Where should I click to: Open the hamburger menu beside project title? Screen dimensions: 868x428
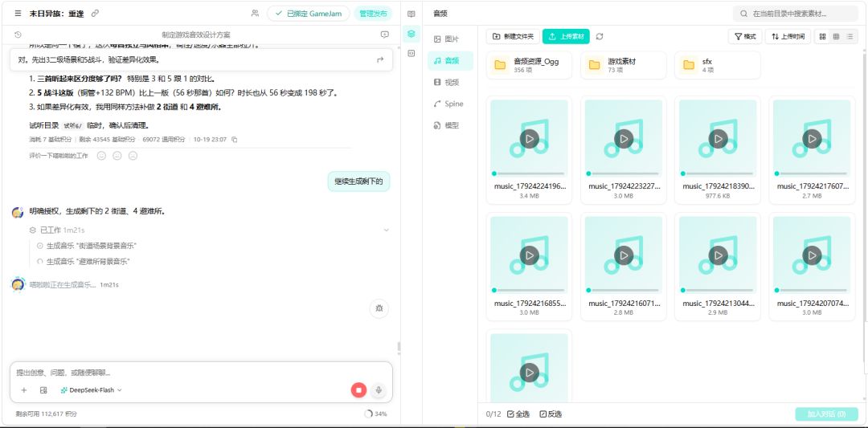[x=18, y=14]
